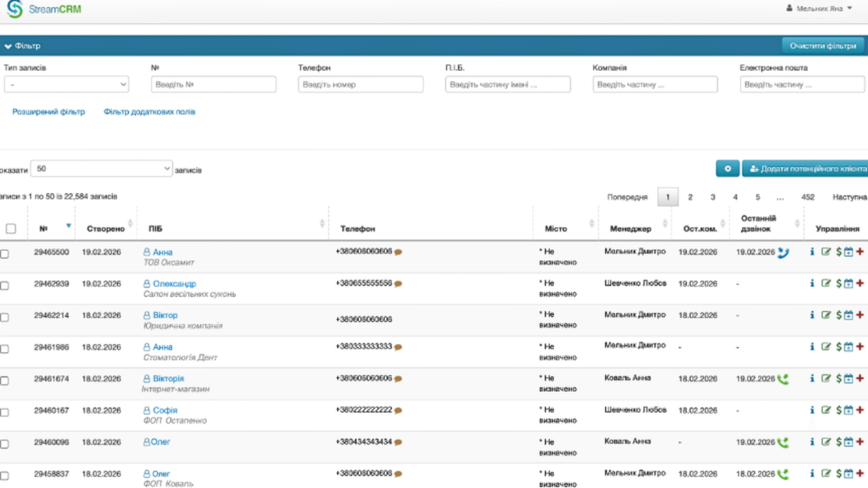Screen dimensions: 868x488
Task: Check the box for record 29461674
Action: pos(4,381)
